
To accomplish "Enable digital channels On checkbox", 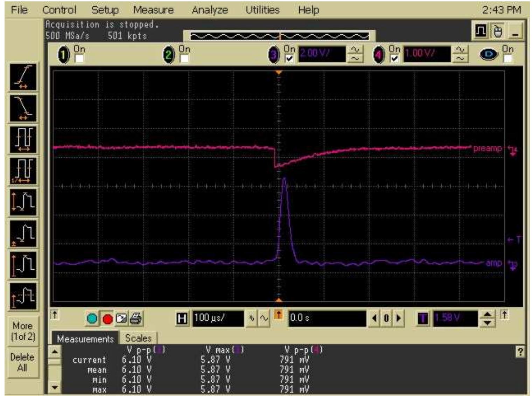I will pyautogui.click(x=507, y=58).
